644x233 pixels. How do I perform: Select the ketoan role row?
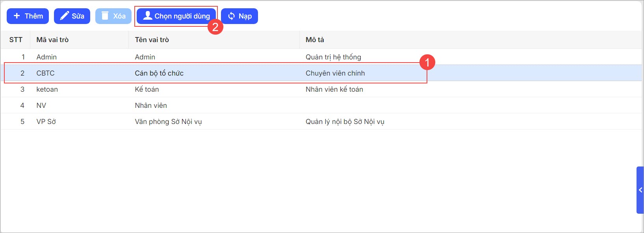click(47, 89)
